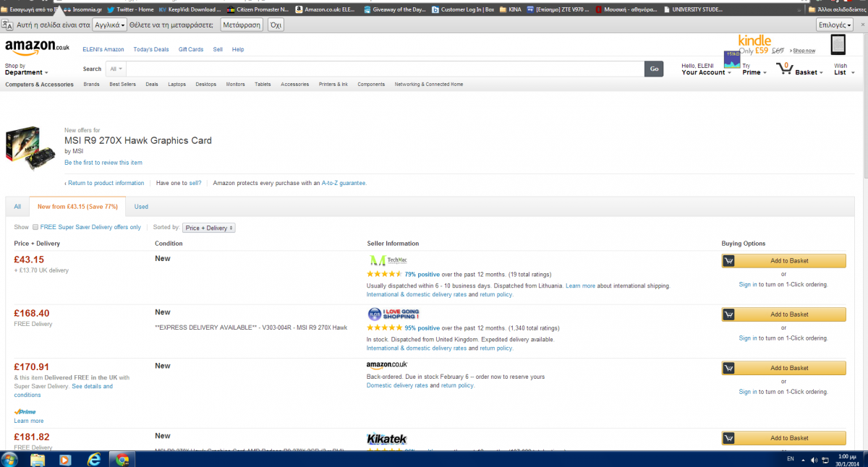868x467 pixels.
Task: Click the Amazon.co.uk logo
Action: [x=37, y=46]
